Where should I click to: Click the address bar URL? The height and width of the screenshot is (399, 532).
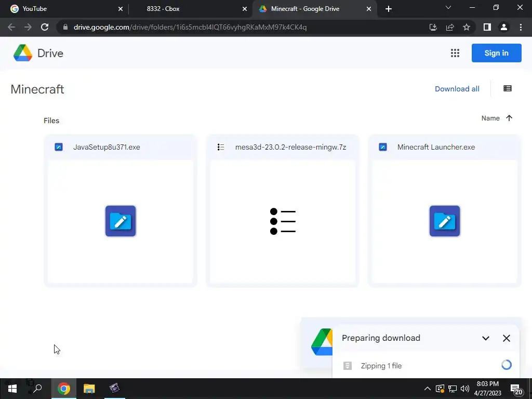point(190,27)
